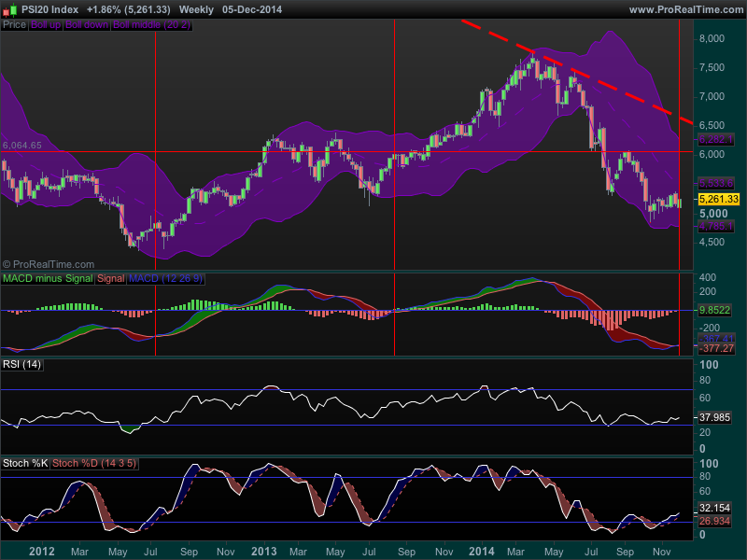747x560 pixels.
Task: Open the Boll middle (20 2) settings label
Action: point(152,24)
